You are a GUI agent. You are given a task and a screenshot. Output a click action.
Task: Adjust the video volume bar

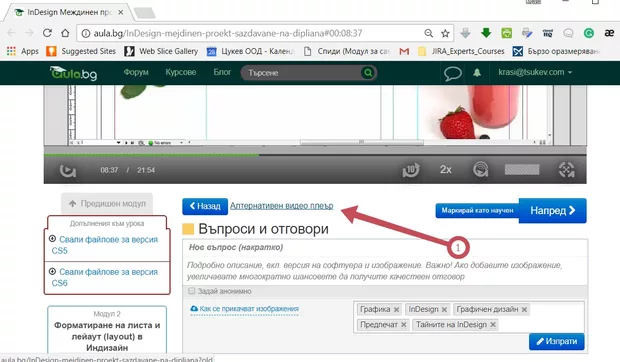tap(522, 170)
